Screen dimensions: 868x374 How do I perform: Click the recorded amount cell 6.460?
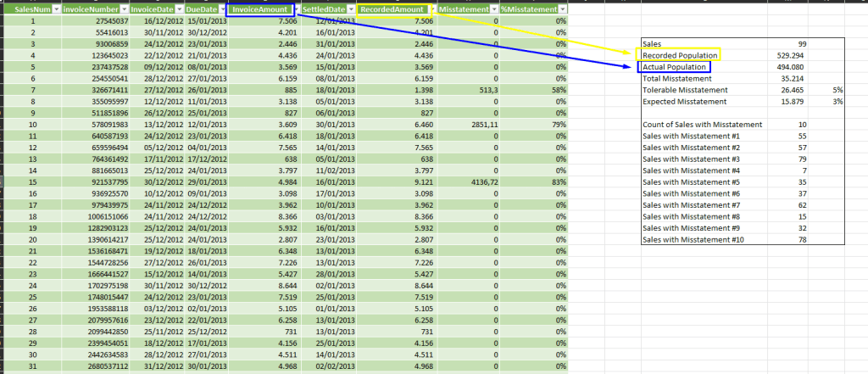point(396,124)
